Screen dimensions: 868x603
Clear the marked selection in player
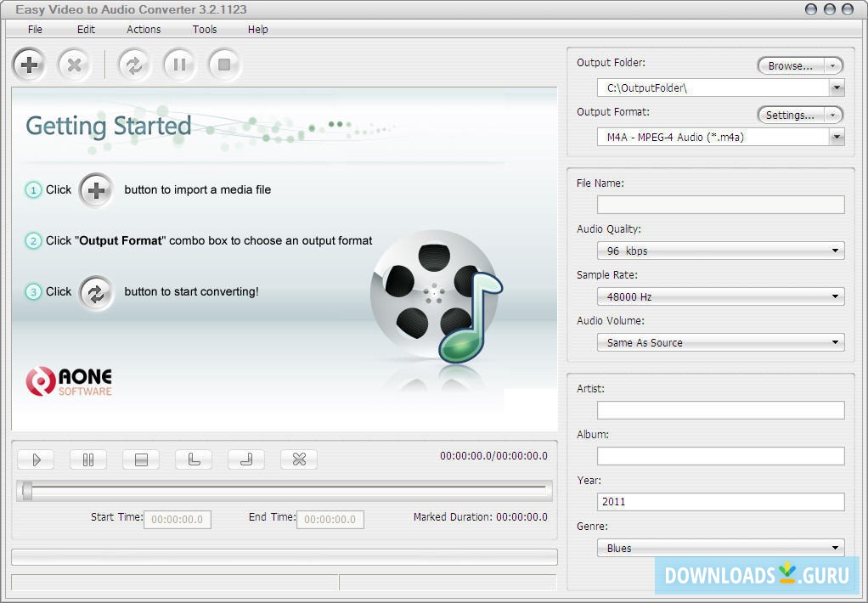299,459
